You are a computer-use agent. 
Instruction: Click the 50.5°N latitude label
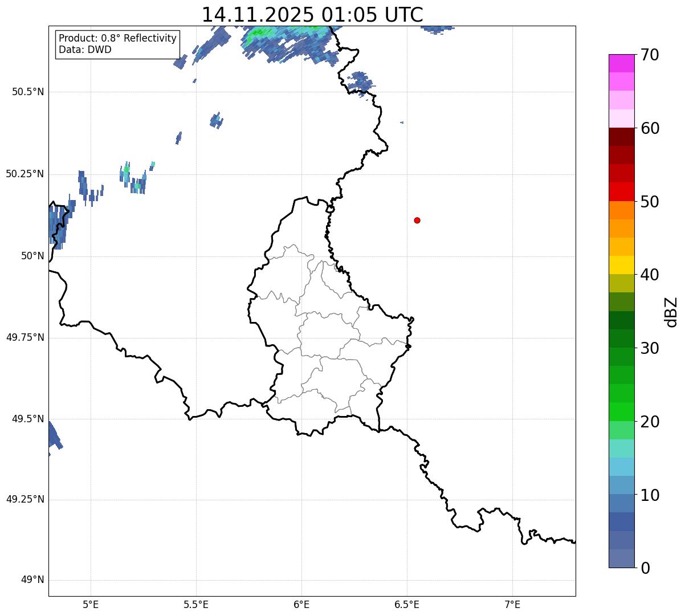click(x=28, y=92)
